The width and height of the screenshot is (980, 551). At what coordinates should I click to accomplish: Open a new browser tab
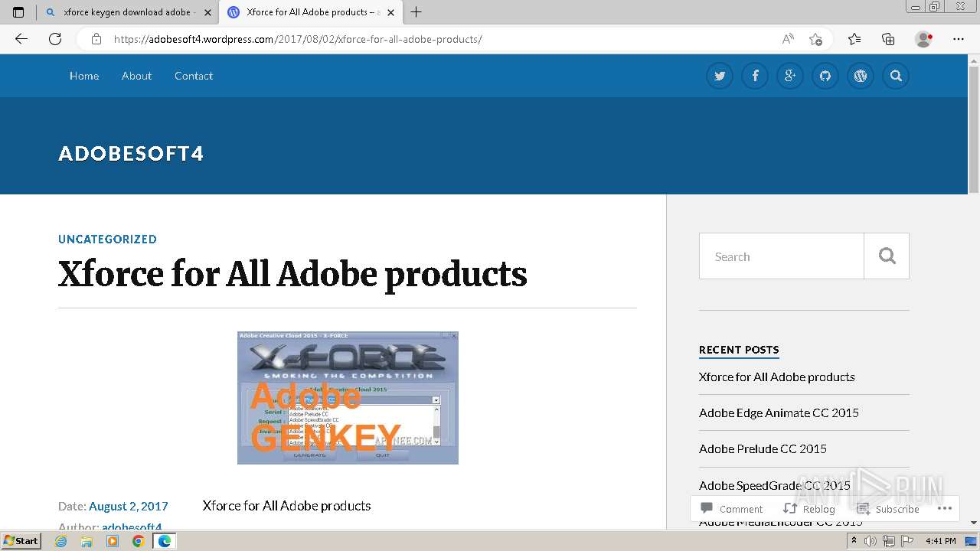click(x=416, y=12)
